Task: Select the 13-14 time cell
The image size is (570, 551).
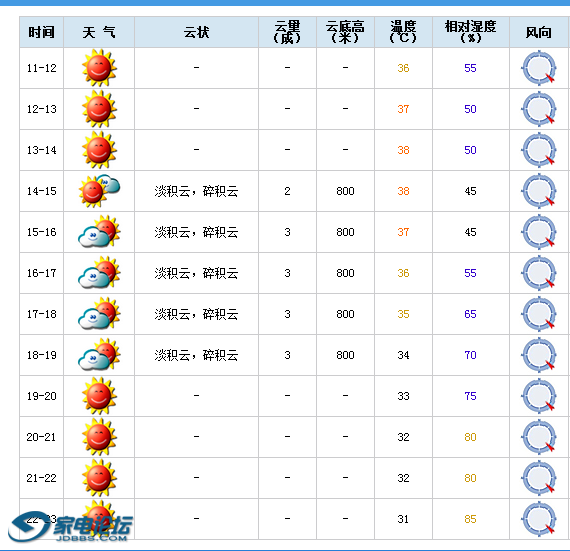Action: (41, 150)
